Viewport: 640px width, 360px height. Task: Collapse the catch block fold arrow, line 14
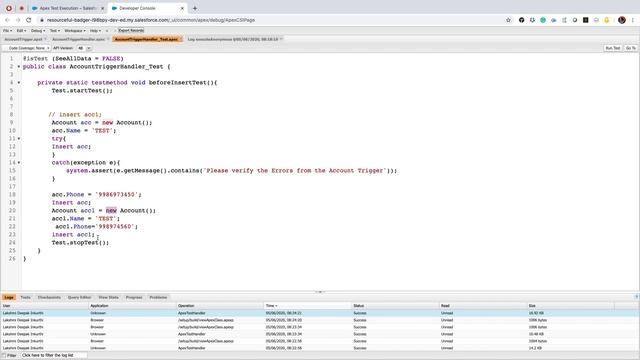tap(19, 162)
